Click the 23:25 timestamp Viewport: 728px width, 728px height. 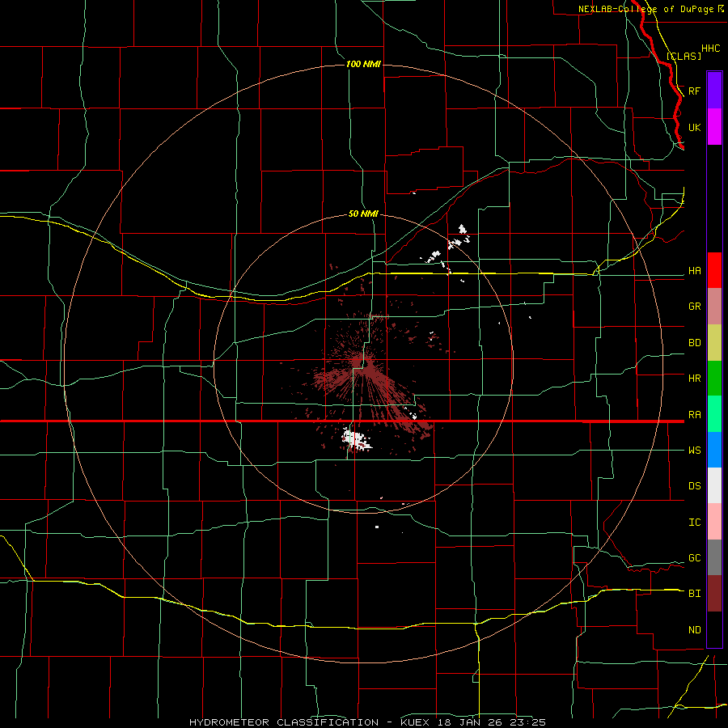click(x=527, y=722)
